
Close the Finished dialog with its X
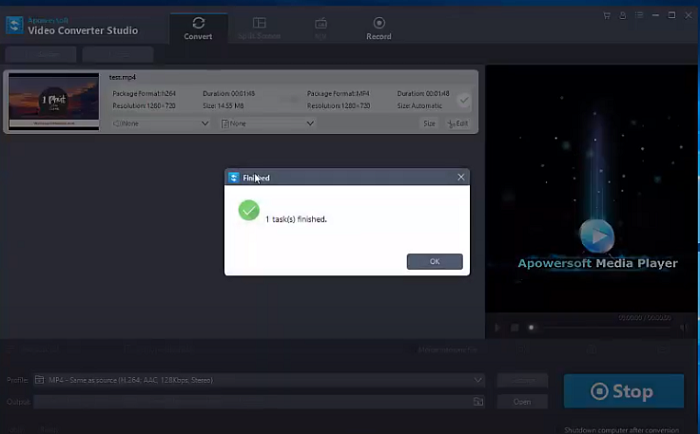point(461,177)
